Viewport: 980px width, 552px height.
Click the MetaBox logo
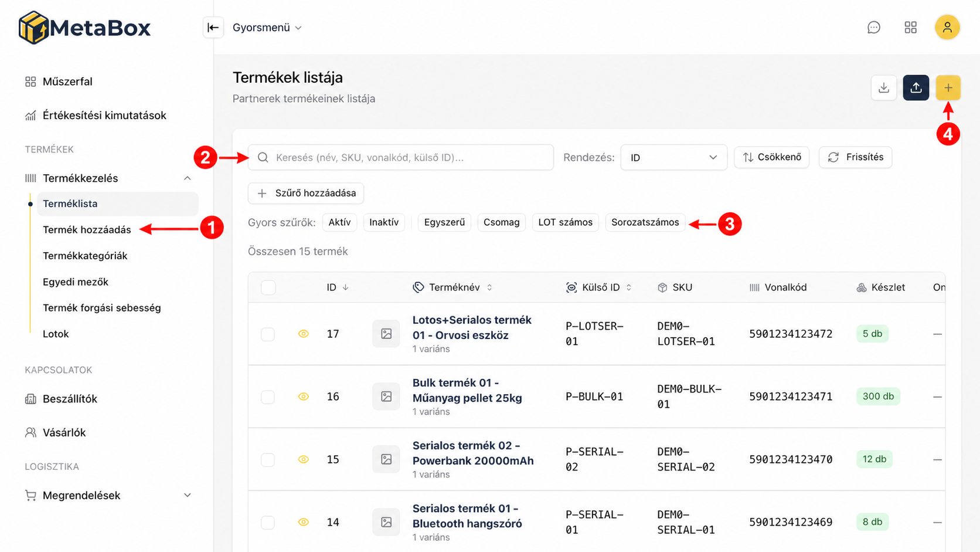[x=84, y=28]
